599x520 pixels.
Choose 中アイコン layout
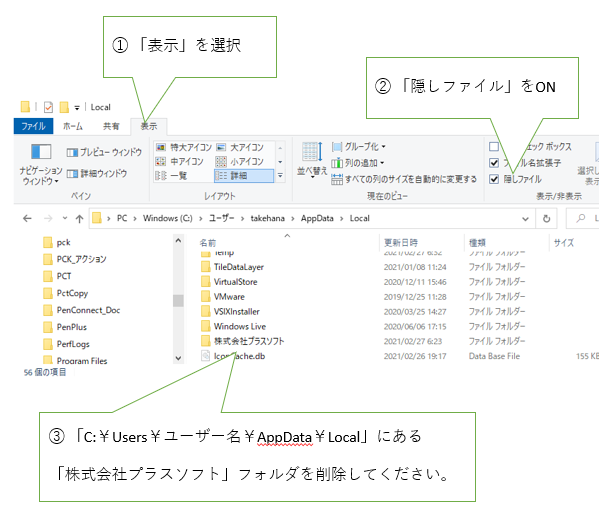(180, 162)
